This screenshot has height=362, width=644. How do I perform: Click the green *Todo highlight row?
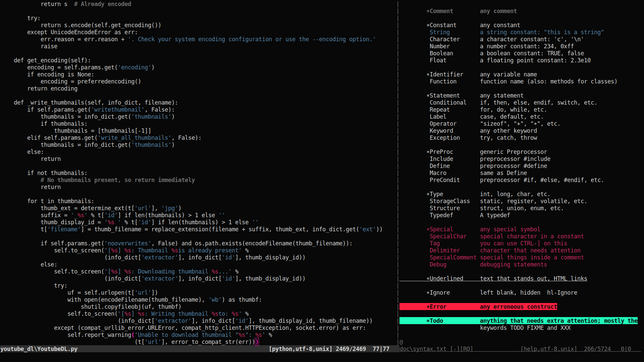pos(518,321)
